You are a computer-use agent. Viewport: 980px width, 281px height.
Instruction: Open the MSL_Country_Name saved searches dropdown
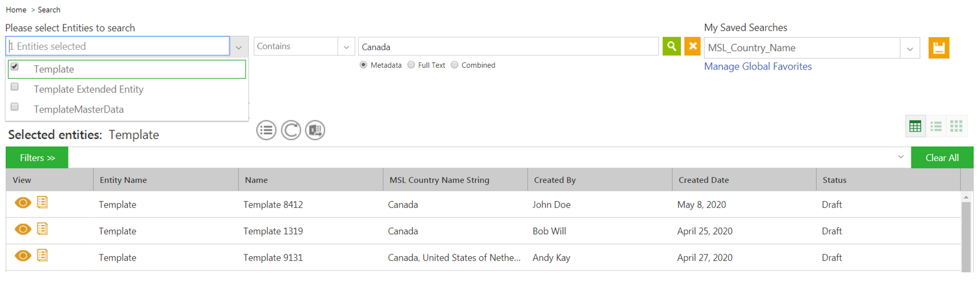point(910,48)
